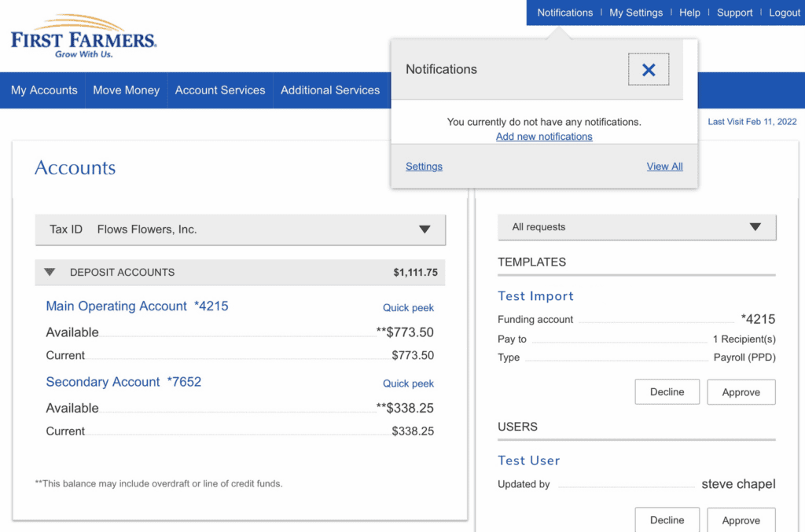The height and width of the screenshot is (532, 805).
Task: Click steve chapel updated-by name
Action: click(738, 484)
